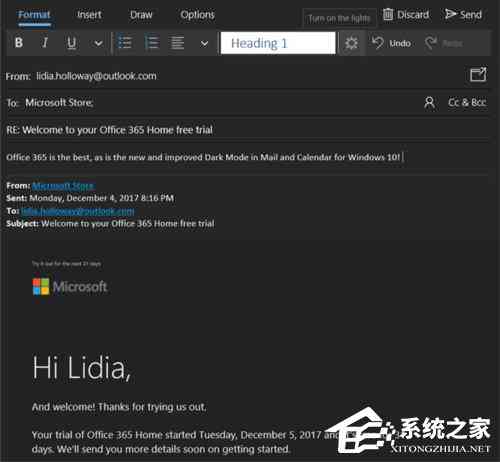Apply numbered list
Image resolution: width=500 pixels, height=462 pixels.
151,43
